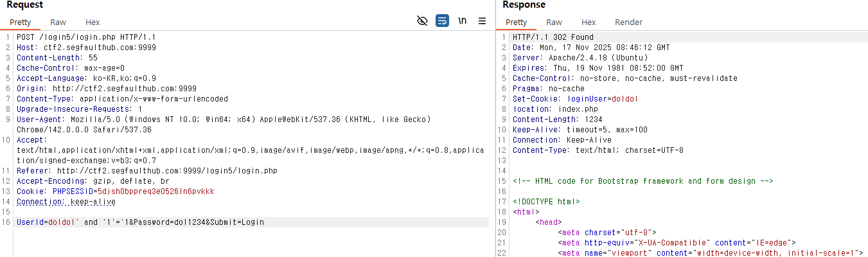
Task: Click the Origin header URL in the request
Action: (x=125, y=89)
